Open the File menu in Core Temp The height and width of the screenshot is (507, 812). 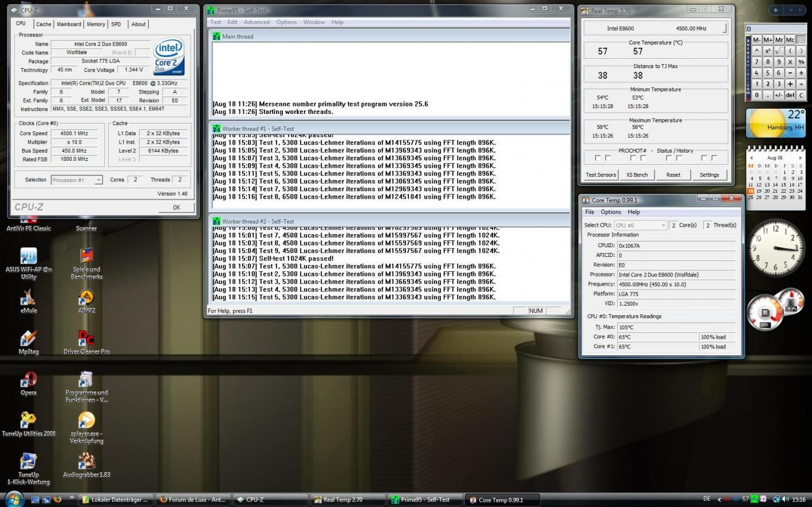tap(589, 212)
